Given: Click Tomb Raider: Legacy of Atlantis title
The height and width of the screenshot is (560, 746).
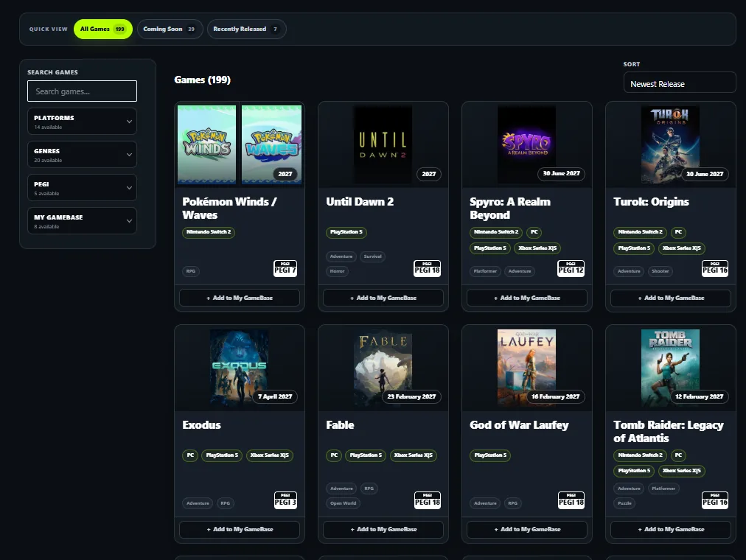Looking at the screenshot, I should [x=669, y=432].
